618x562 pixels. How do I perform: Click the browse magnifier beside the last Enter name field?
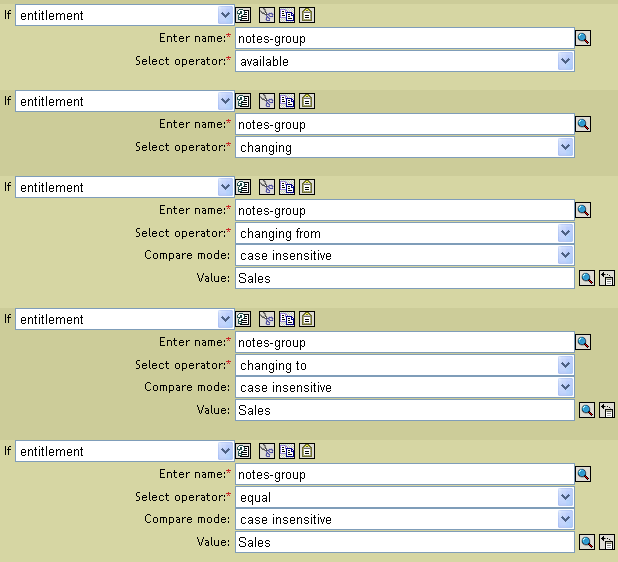point(584,475)
